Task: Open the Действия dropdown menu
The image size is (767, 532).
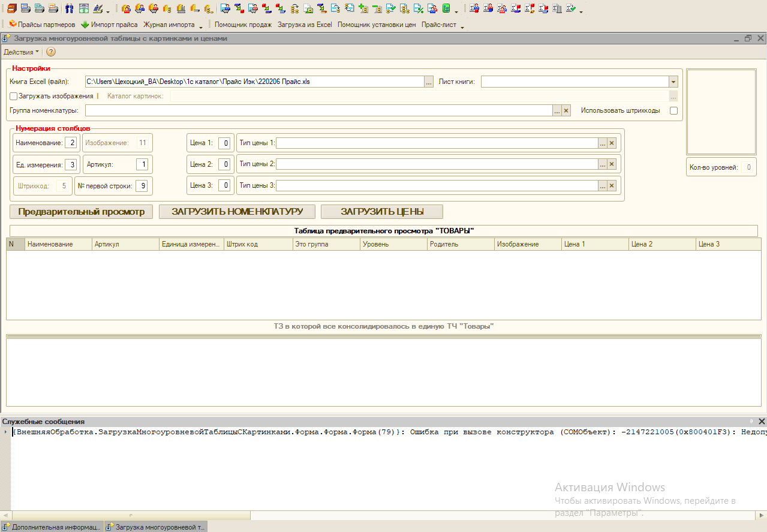Action: 22,52
